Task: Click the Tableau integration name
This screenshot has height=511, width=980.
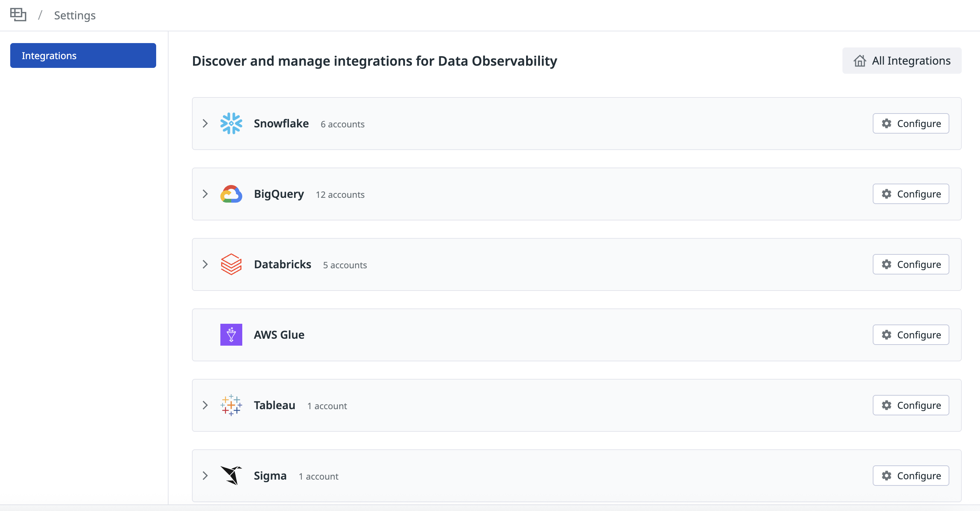Action: (x=274, y=405)
